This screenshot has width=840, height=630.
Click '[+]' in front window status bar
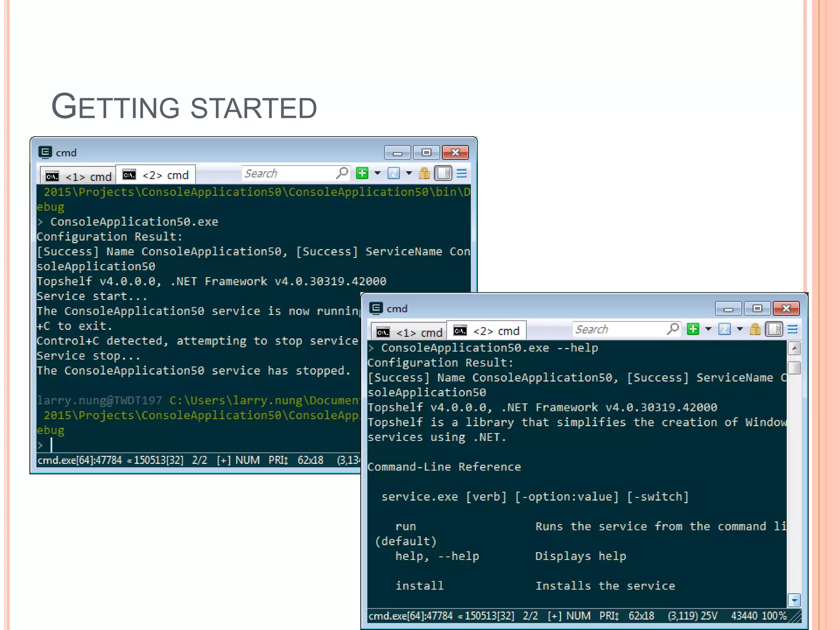coord(555,616)
